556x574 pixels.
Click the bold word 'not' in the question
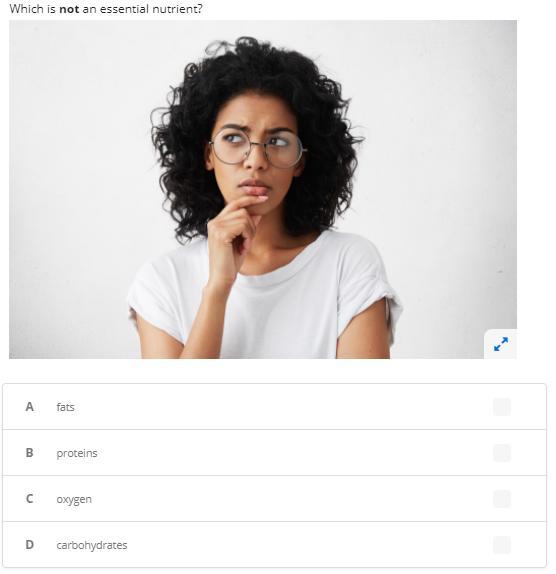pos(69,9)
